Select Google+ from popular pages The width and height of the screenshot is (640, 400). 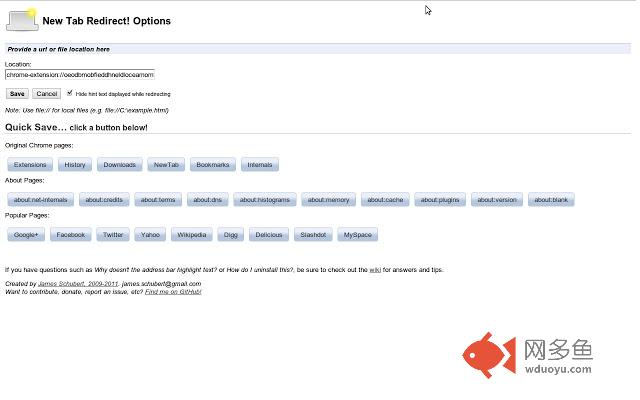26,235
